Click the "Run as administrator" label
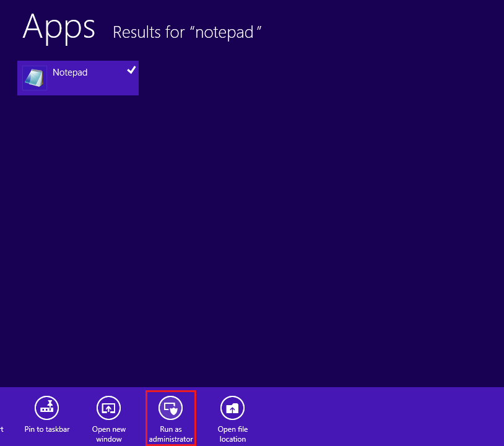Viewport: 504px width, 446px height. pyautogui.click(x=171, y=434)
